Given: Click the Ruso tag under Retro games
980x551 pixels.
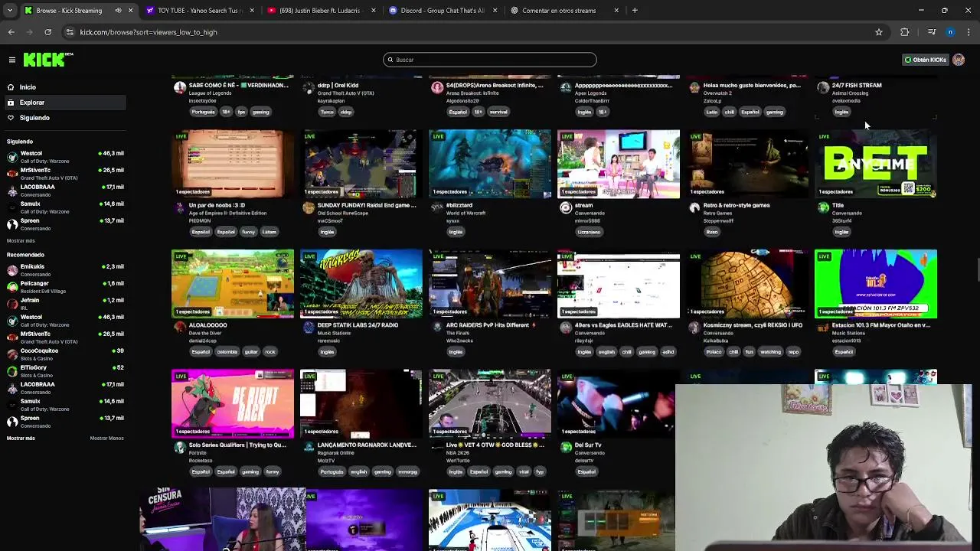Looking at the screenshot, I should 712,232.
